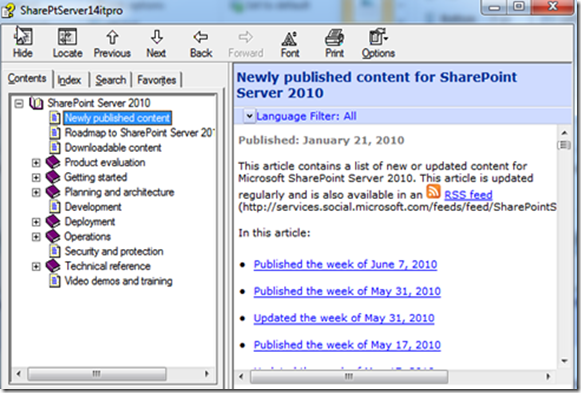This screenshot has height=393, width=581.
Task: Click the orange RSS feed icon
Action: pos(433,192)
